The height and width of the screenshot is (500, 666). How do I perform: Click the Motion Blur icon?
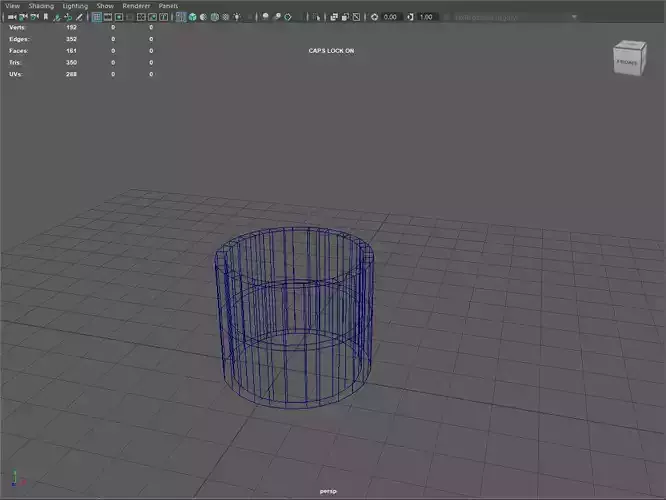277,17
